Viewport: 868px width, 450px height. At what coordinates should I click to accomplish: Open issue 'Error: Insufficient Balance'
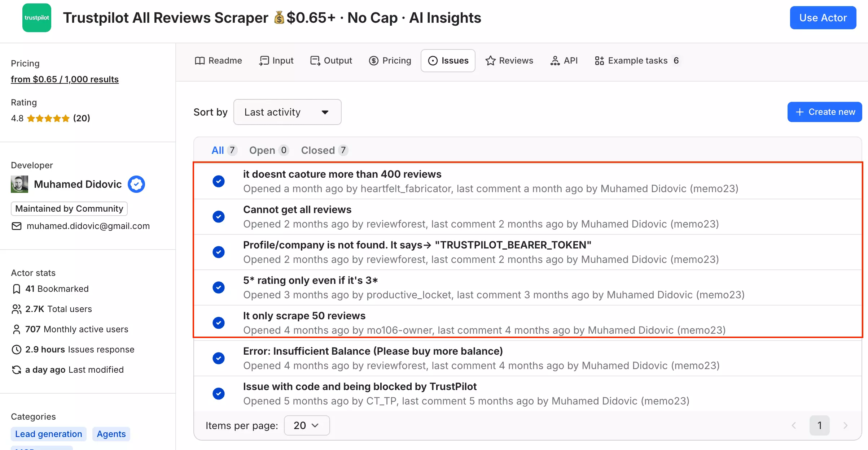373,351
